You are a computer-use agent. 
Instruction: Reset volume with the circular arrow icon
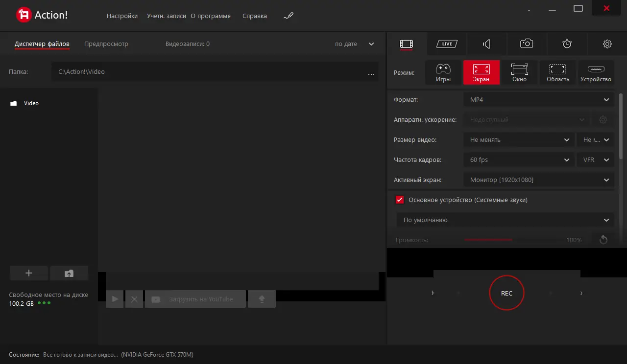603,240
